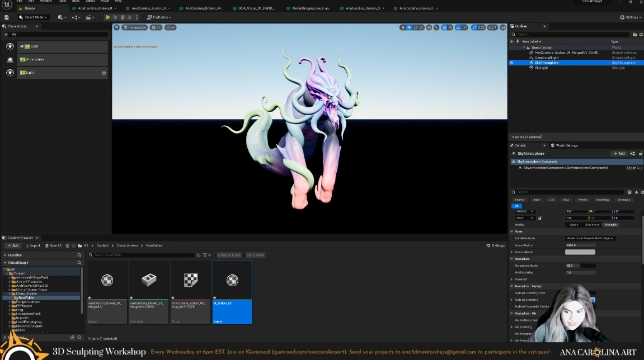Image resolution: width=644 pixels, height=360 pixels.
Task: Open the Blueprints toolbar menu
Action: 76,17
